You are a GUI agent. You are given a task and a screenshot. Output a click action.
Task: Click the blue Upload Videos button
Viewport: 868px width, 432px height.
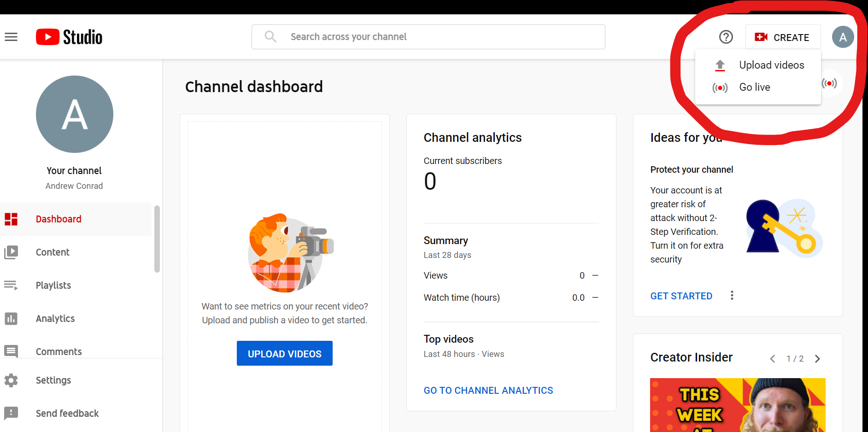(284, 353)
